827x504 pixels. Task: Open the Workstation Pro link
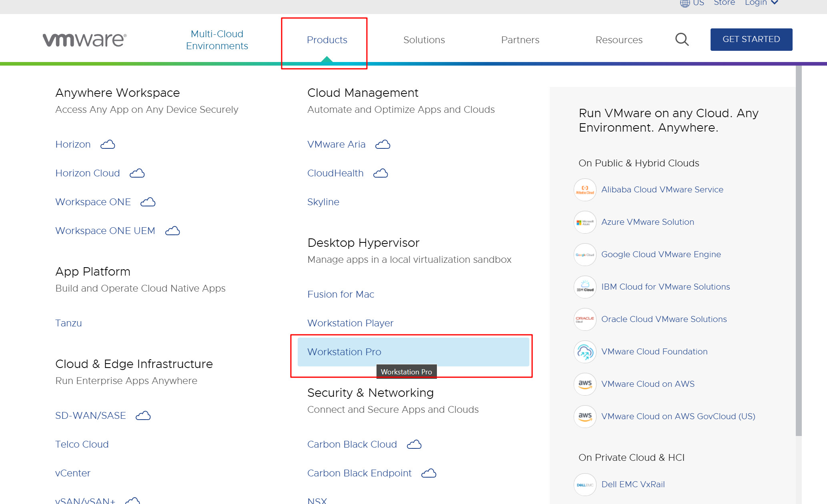(344, 352)
